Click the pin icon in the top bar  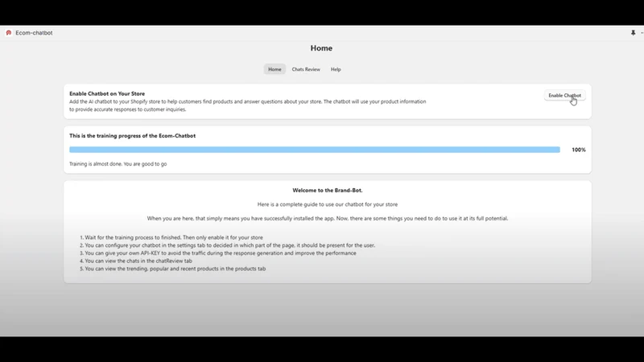click(633, 33)
